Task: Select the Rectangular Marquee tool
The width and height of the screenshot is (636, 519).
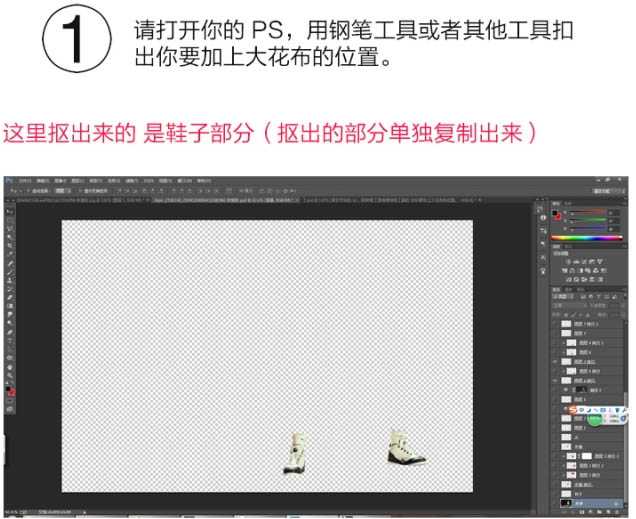Action: point(11,221)
